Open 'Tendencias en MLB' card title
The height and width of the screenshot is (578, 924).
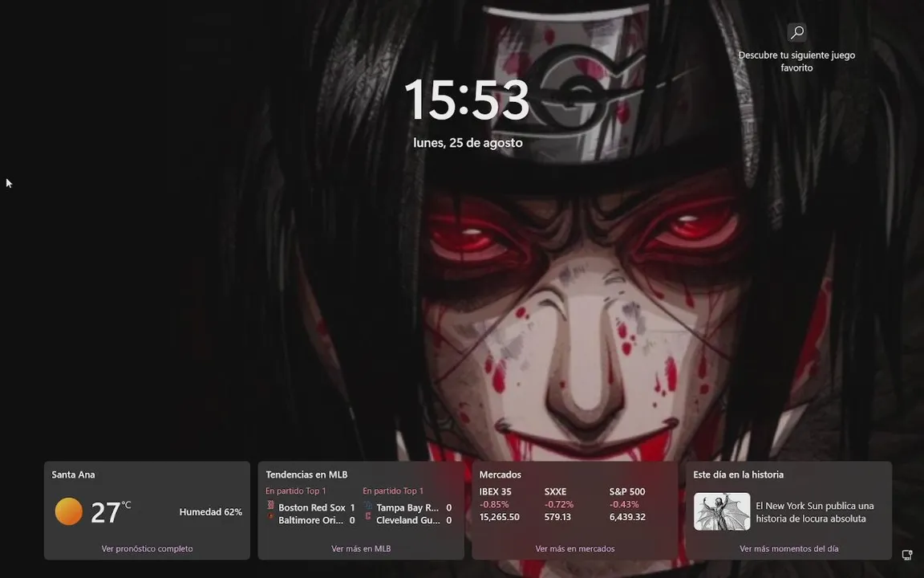point(306,474)
